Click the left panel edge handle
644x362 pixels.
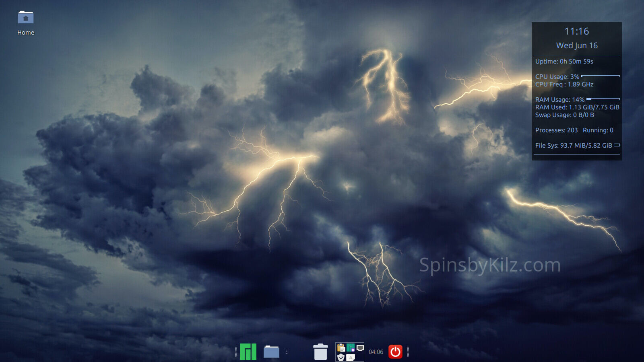[236, 352]
